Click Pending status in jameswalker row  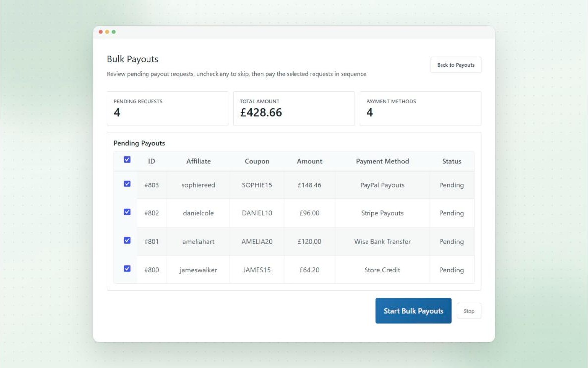[x=451, y=270]
